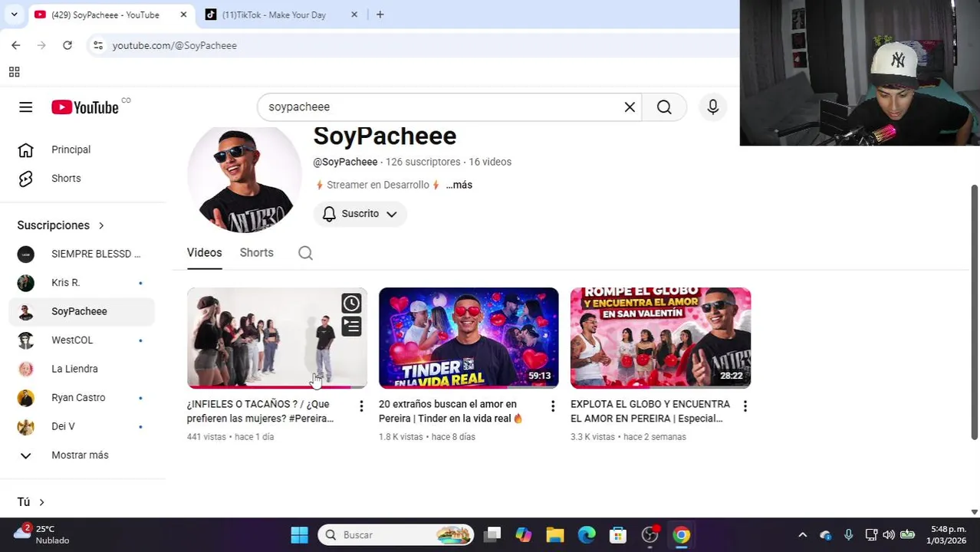Open La Liendra subscription channel
This screenshot has width=980, height=552.
coord(82,369)
